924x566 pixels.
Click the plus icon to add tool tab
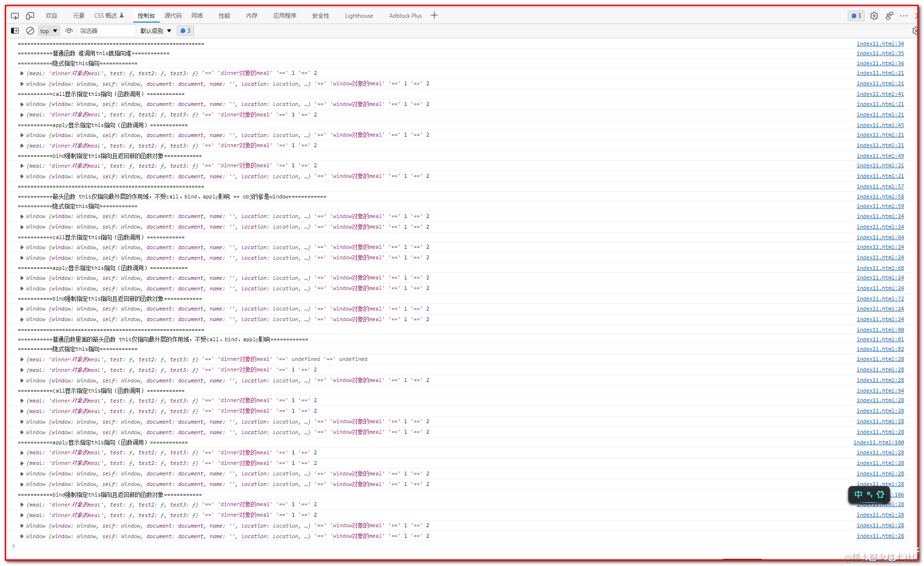[x=434, y=15]
